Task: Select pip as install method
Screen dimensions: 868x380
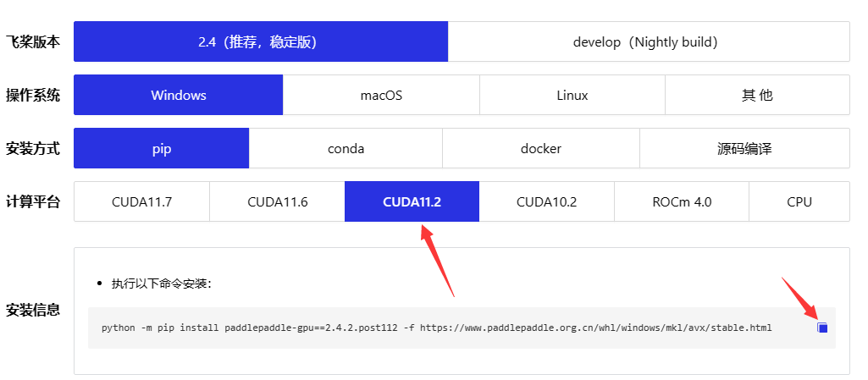Action: pos(161,148)
